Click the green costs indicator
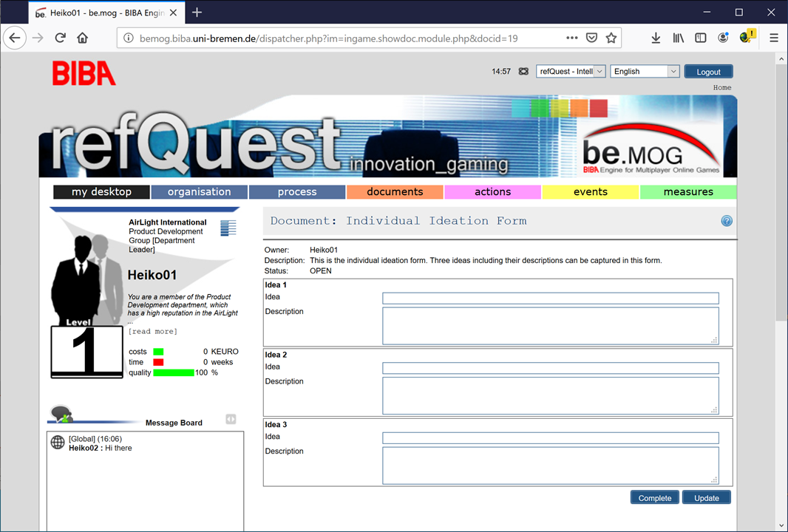Screen dimensions: 788x532 [158, 352]
